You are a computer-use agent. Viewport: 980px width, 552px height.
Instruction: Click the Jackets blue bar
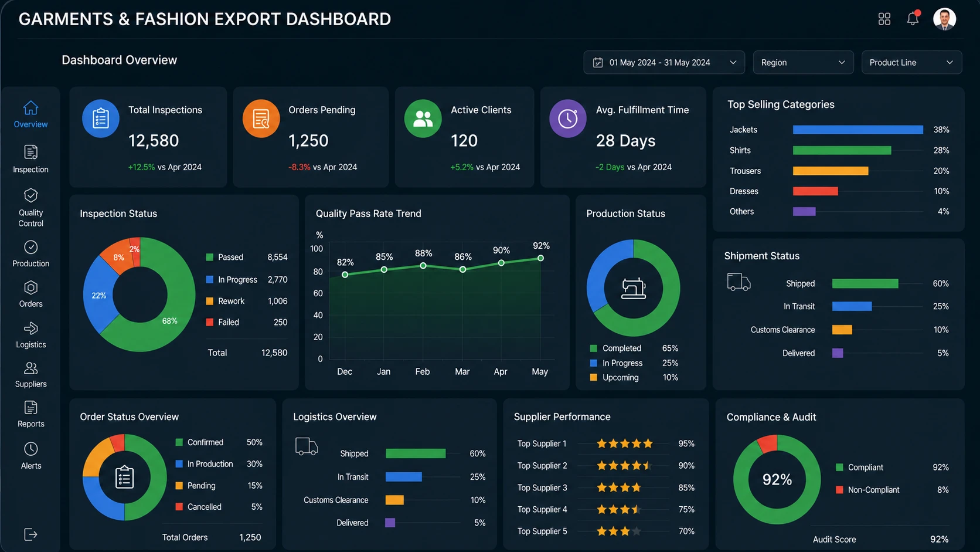pyautogui.click(x=857, y=130)
